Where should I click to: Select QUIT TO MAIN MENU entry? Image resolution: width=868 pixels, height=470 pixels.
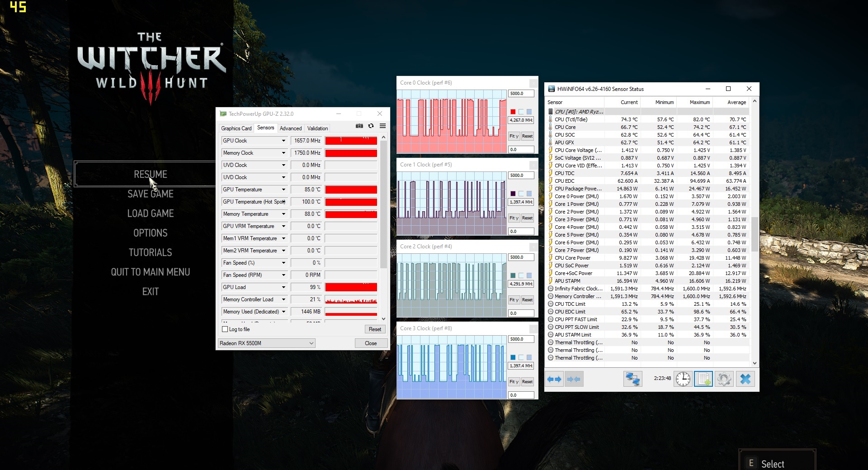(x=151, y=272)
